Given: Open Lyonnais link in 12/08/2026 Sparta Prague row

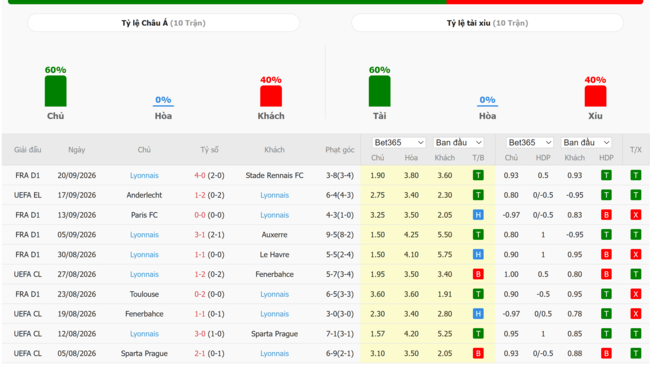Looking at the screenshot, I should [x=144, y=334].
